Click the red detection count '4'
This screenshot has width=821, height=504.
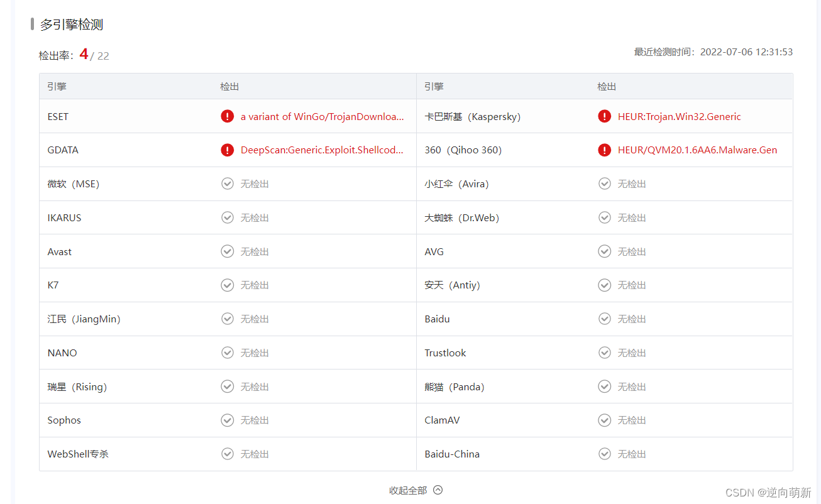84,54
